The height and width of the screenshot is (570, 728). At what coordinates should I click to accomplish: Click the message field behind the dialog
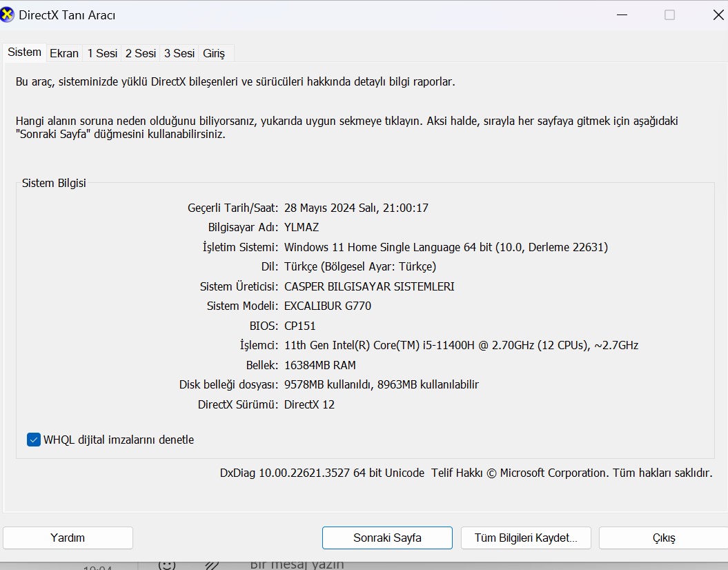pyautogui.click(x=297, y=564)
